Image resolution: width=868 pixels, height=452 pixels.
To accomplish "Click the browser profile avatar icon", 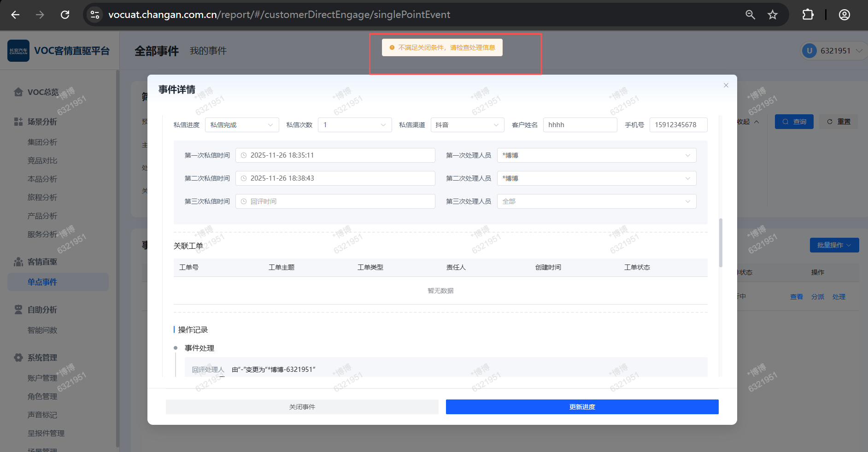I will [x=844, y=15].
